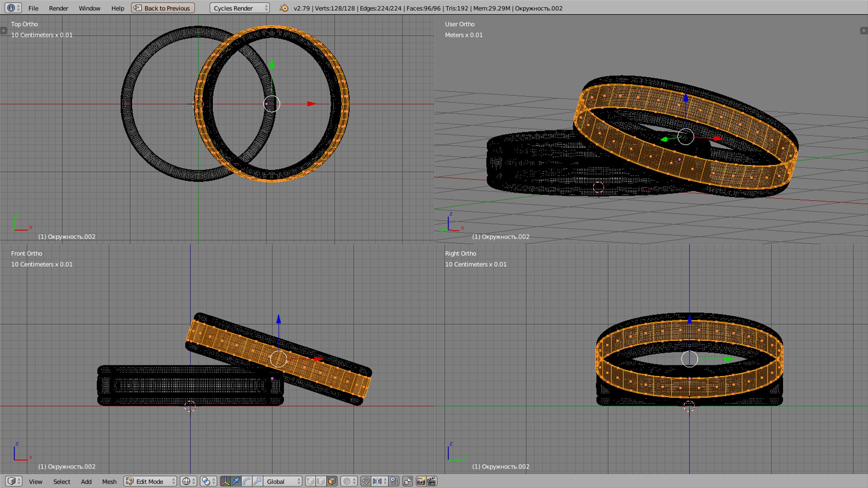Open the proportional editing selector
The width and height of the screenshot is (868, 488).
(349, 481)
